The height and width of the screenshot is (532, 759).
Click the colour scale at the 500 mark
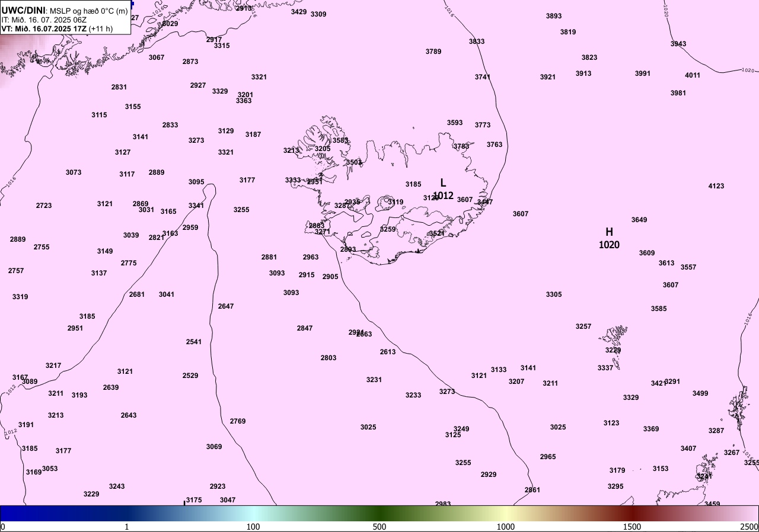[x=379, y=513]
